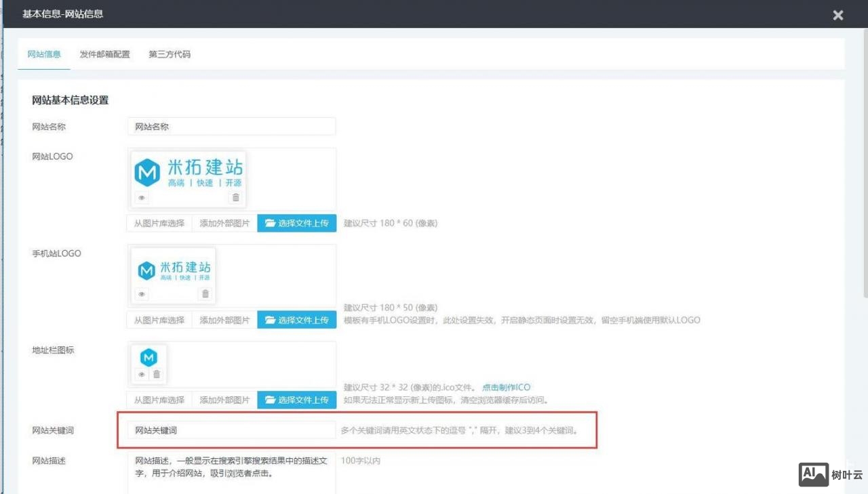
Task: Preview the mobile site LOGO with eye icon
Action: point(141,293)
